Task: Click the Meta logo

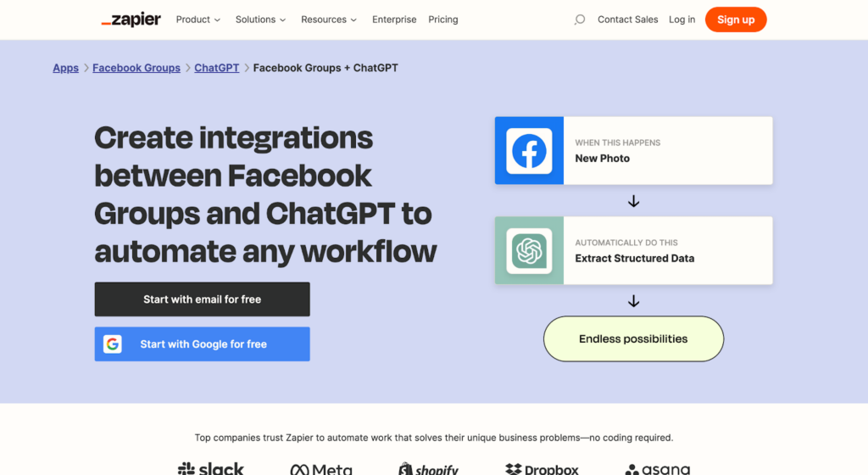Action: pos(321,469)
